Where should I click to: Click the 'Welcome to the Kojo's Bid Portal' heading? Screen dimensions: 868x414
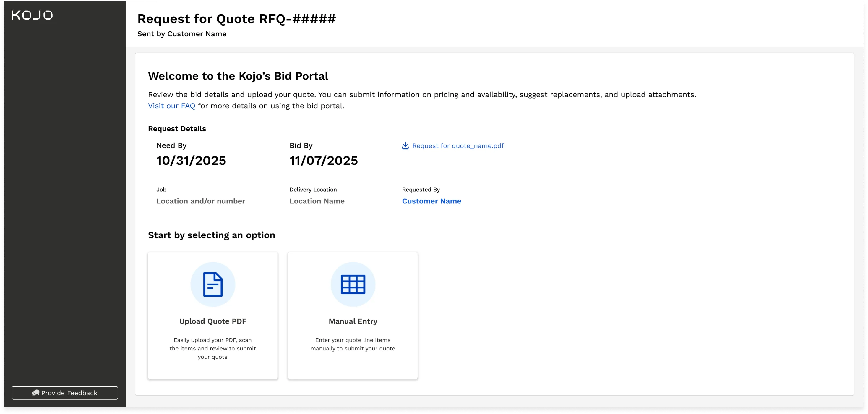238,76
